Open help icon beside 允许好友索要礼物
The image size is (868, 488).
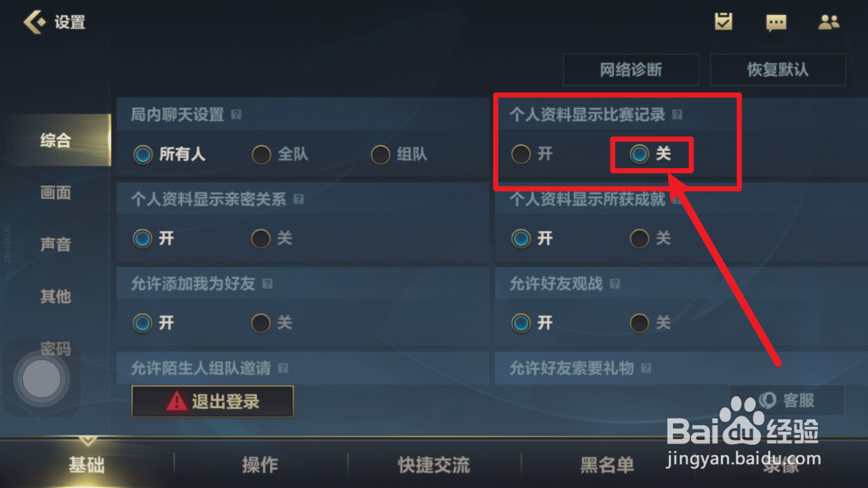tap(646, 368)
